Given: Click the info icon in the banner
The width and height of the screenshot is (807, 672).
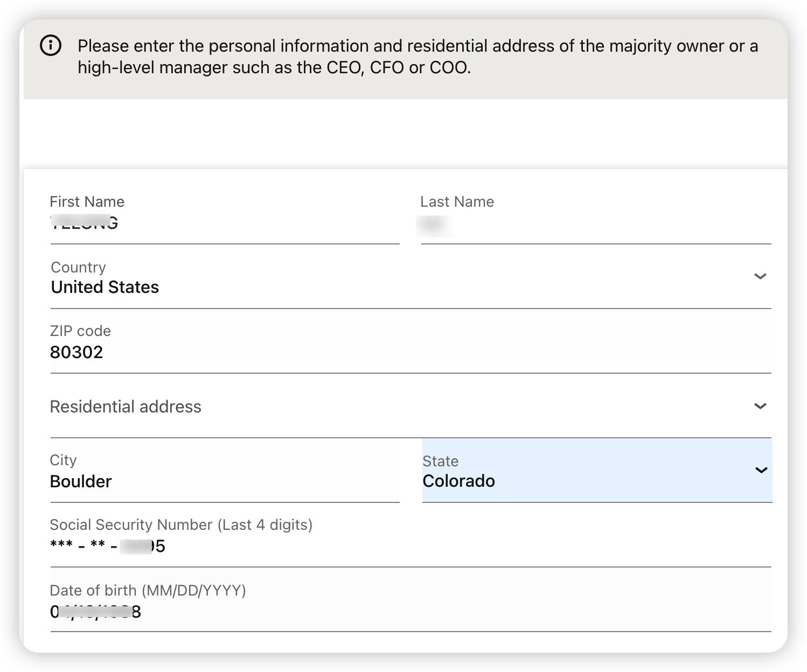Looking at the screenshot, I should click(x=51, y=46).
